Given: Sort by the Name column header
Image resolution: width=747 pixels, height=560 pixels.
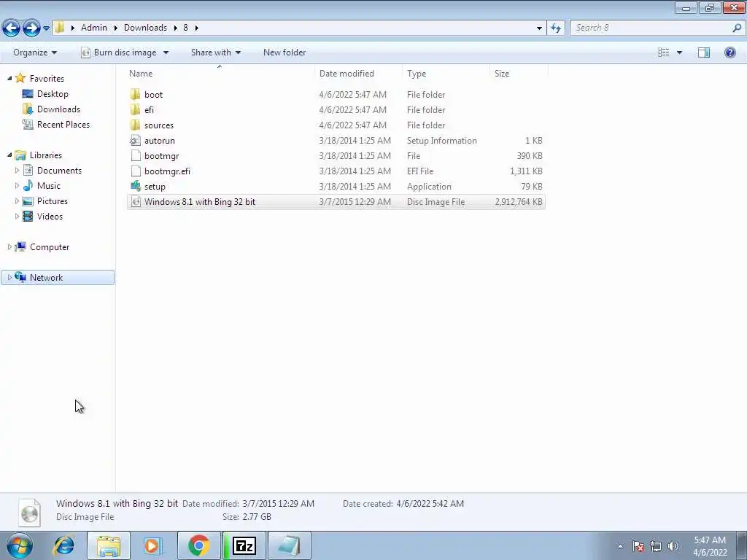Looking at the screenshot, I should (x=220, y=74).
